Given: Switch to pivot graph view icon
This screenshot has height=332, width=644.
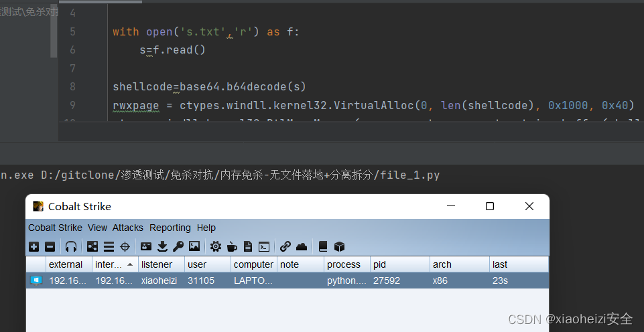Looking at the screenshot, I should pyautogui.click(x=92, y=246).
